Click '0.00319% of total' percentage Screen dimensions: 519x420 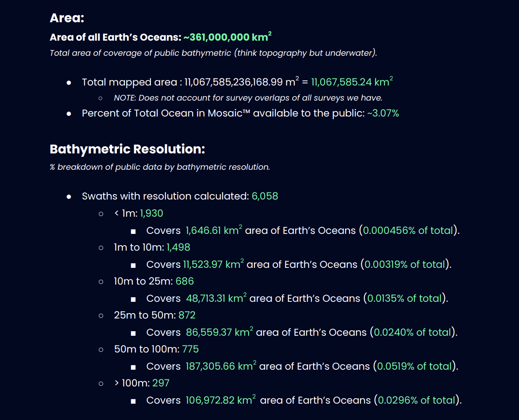click(x=405, y=264)
